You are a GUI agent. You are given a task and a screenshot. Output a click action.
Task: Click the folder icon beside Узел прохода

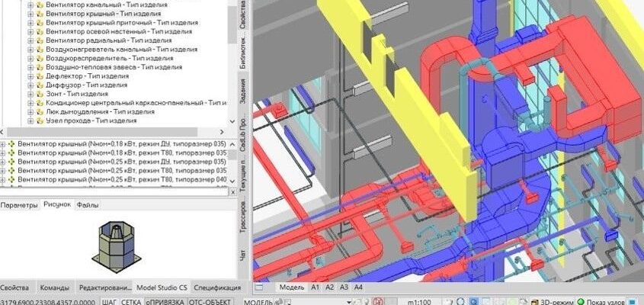click(39, 120)
